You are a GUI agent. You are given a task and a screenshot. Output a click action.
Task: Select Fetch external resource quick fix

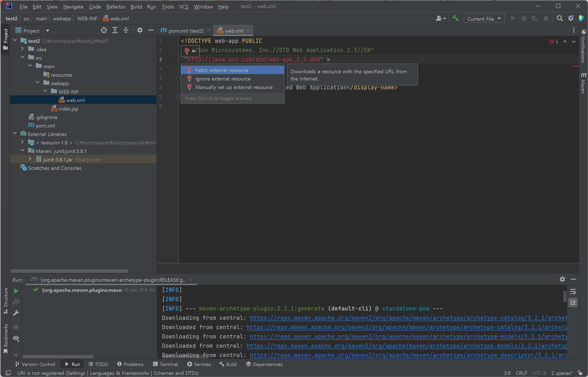pyautogui.click(x=222, y=70)
